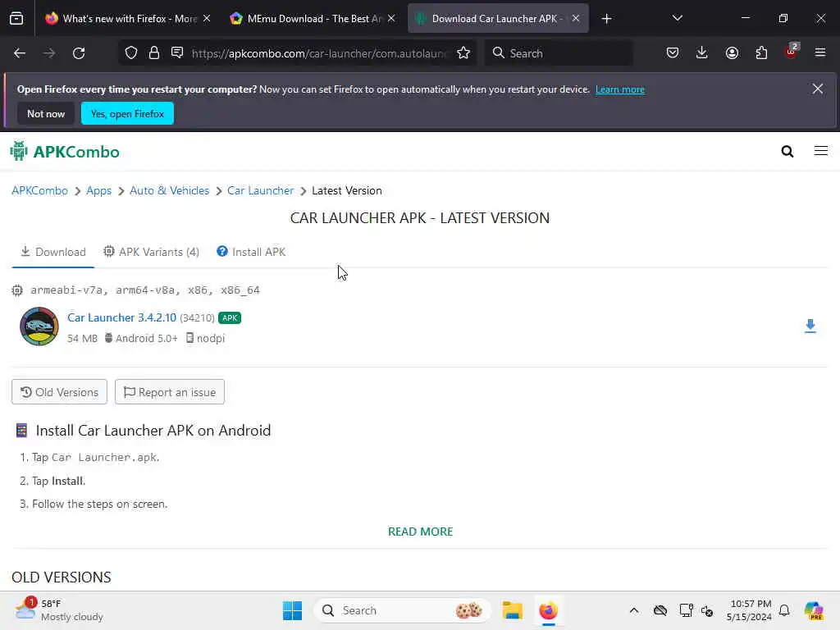The image size is (840, 630).
Task: Open File Explorer from taskbar
Action: pyautogui.click(x=512, y=610)
